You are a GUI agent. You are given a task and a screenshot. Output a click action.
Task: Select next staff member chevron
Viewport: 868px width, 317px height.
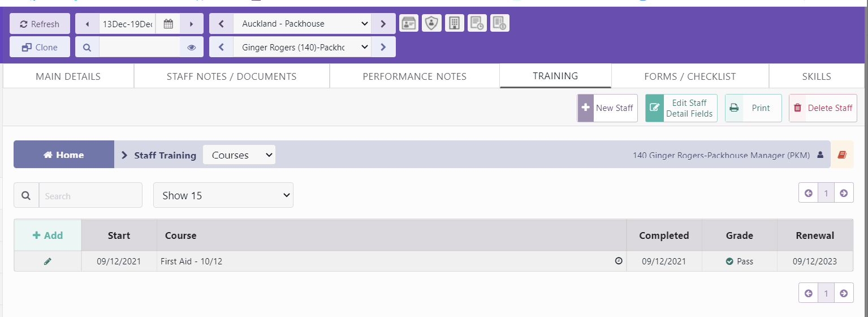click(383, 47)
